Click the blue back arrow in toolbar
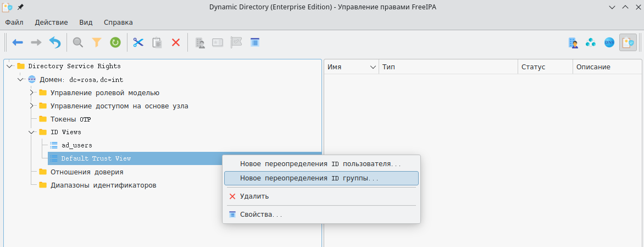Image resolution: width=644 pixels, height=247 pixels. (x=18, y=42)
